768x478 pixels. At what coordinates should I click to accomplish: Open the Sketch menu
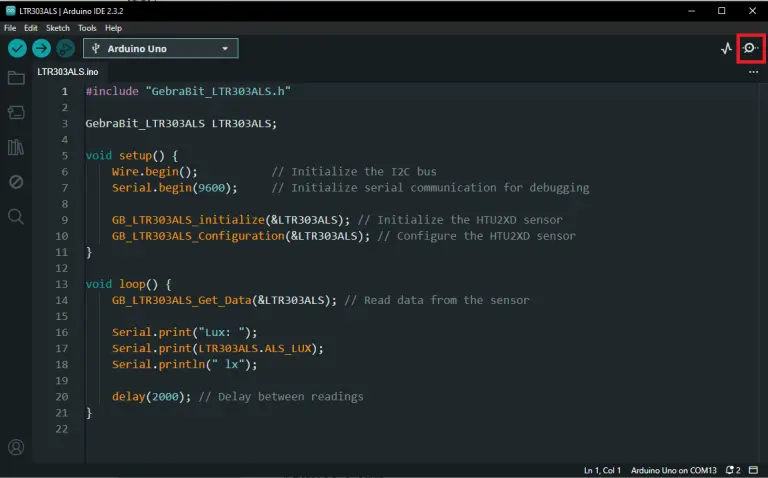click(x=58, y=28)
